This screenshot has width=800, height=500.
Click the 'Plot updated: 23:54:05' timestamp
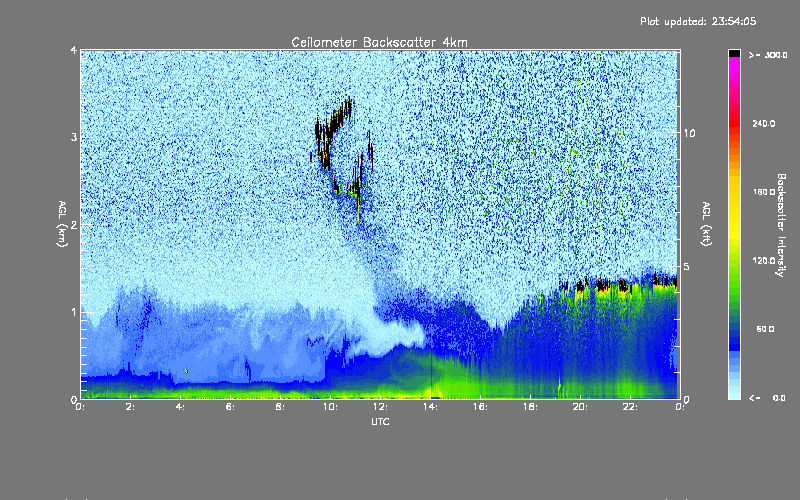698,21
